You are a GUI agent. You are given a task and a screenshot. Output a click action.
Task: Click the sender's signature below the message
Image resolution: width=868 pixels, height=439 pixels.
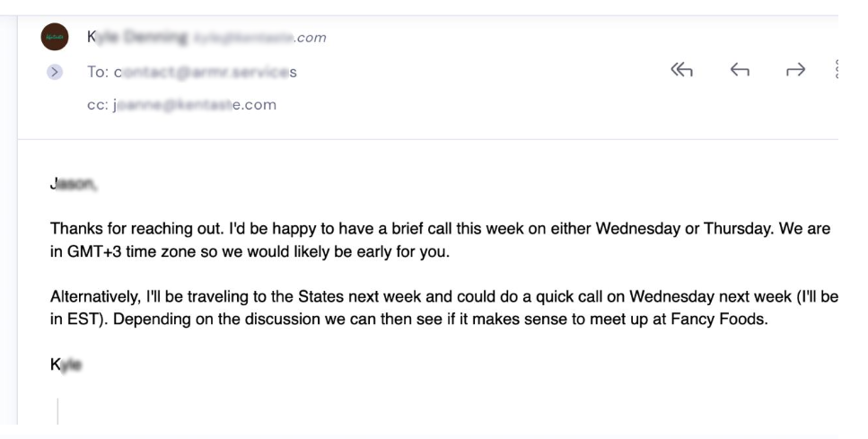[x=66, y=364]
